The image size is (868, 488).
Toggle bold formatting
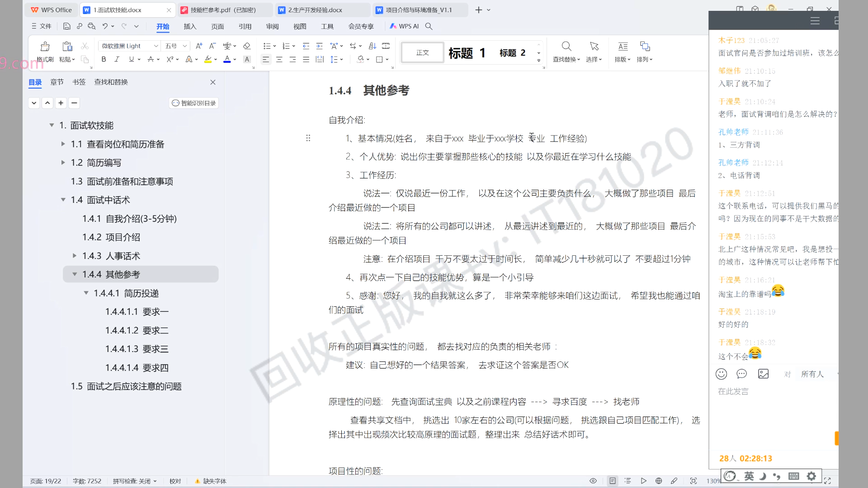104,59
